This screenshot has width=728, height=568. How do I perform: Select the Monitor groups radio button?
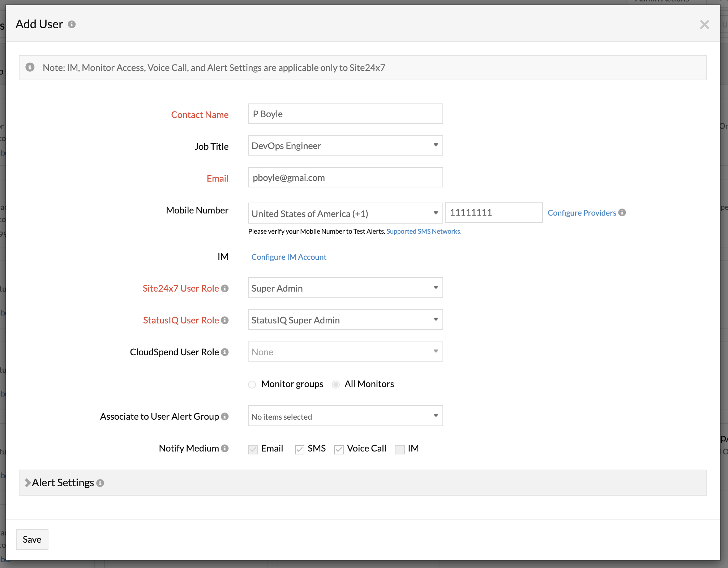pyautogui.click(x=252, y=384)
